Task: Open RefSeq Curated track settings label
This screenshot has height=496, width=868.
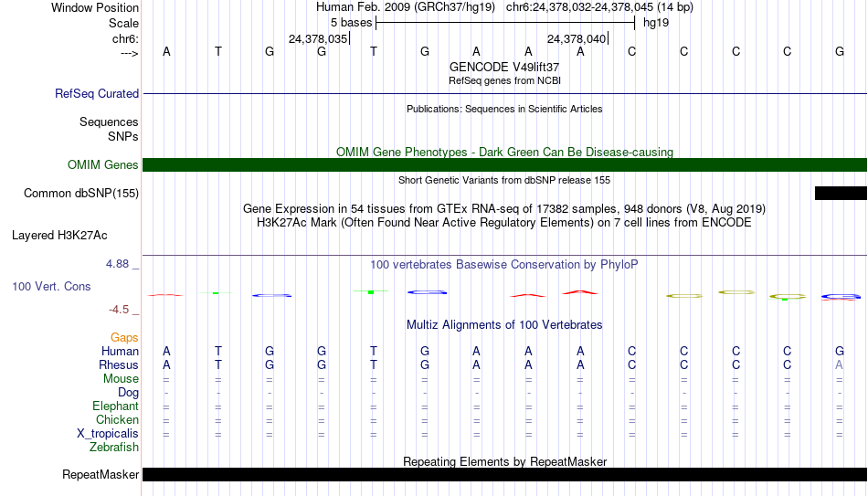Action: (x=96, y=93)
